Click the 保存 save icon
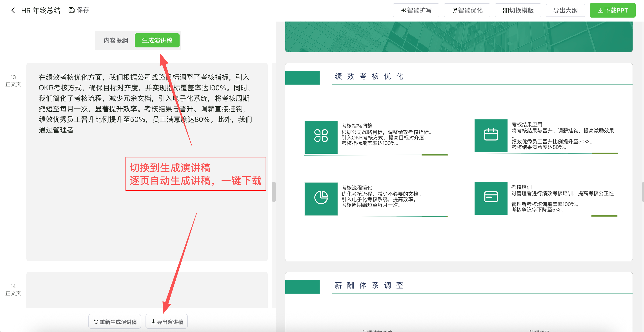 click(71, 10)
